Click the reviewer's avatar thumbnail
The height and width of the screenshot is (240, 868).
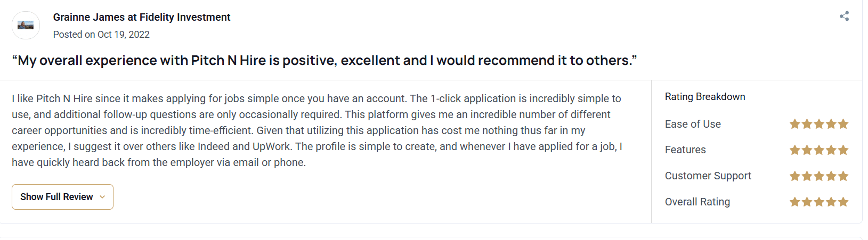(26, 25)
